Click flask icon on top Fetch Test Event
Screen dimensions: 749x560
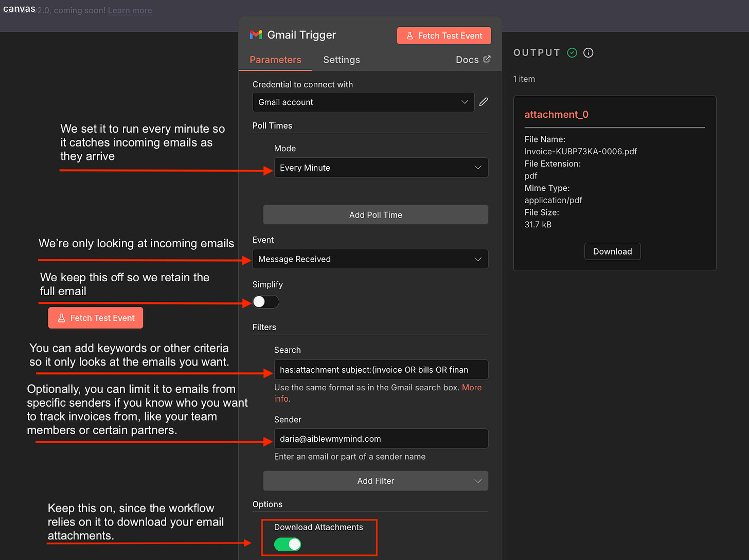point(410,35)
